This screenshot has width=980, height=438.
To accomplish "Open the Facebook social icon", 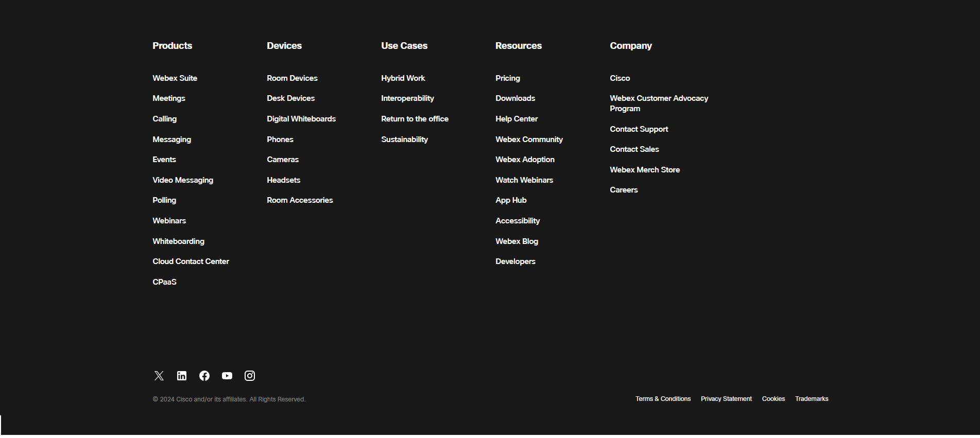I will pyautogui.click(x=204, y=376).
